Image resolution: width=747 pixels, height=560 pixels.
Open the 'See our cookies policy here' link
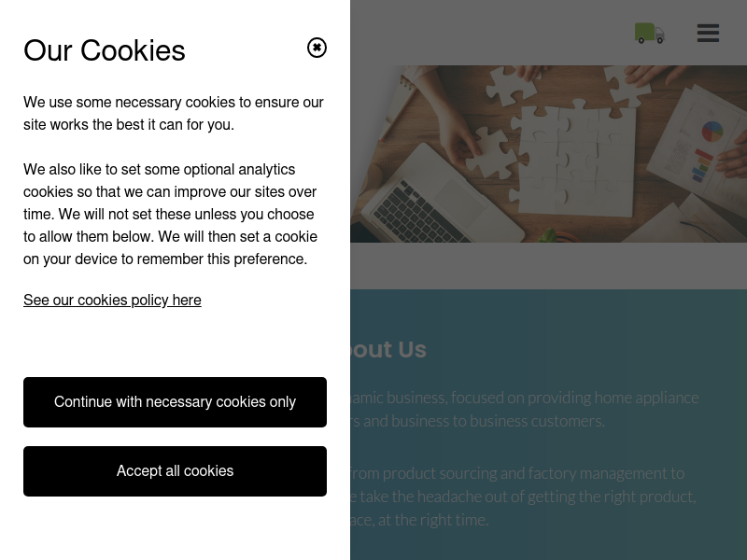click(x=112, y=300)
